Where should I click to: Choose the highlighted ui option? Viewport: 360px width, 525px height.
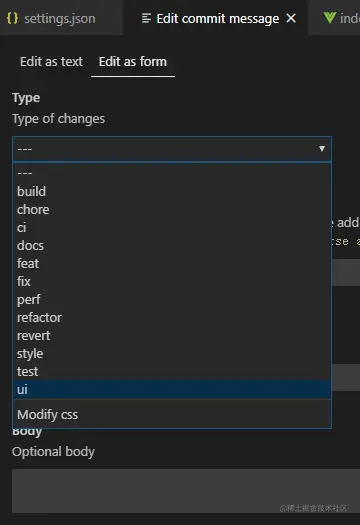click(172, 389)
